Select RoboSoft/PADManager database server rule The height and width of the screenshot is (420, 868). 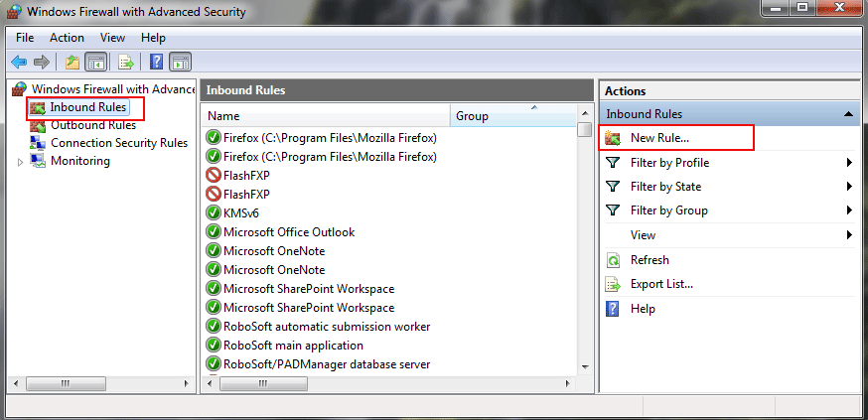pyautogui.click(x=327, y=364)
